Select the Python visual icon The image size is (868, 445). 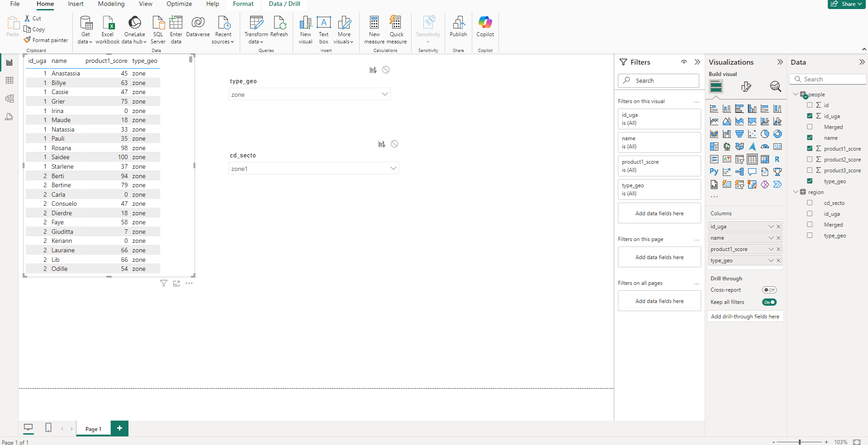[x=714, y=172]
